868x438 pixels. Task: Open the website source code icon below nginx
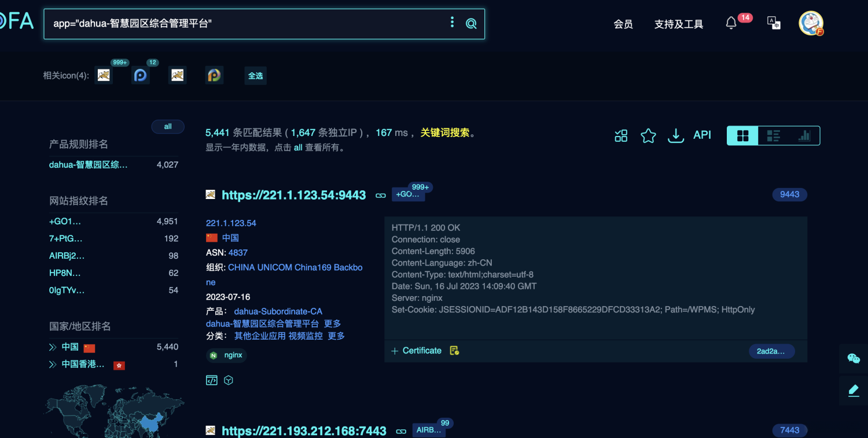[x=211, y=380]
